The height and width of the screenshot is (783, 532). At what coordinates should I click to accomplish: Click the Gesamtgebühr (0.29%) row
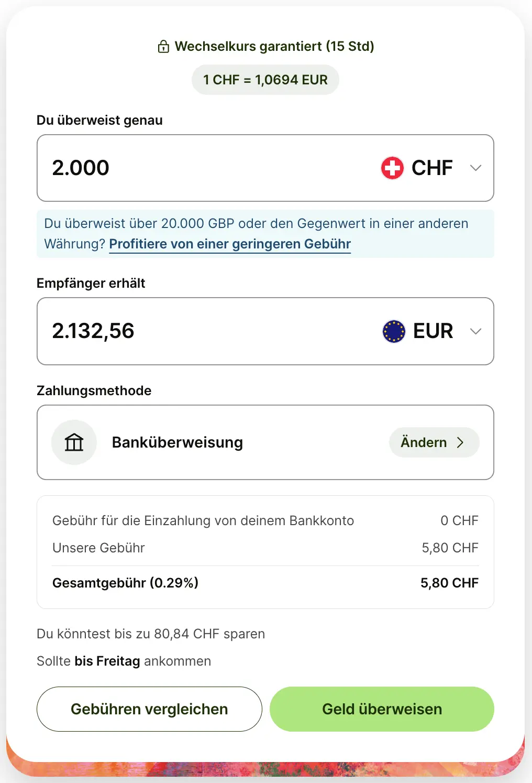pos(265,583)
